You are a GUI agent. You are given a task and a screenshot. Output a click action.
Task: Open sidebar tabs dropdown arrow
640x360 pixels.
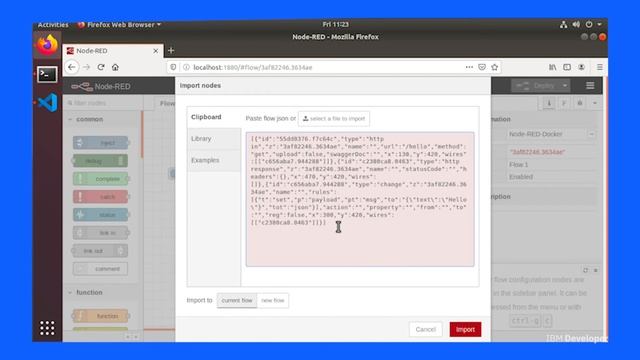point(595,103)
